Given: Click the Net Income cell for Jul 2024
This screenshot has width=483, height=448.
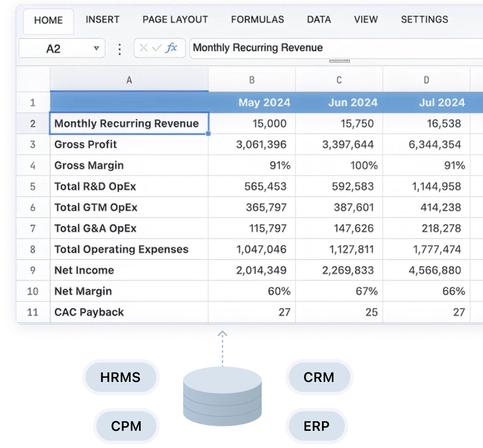Looking at the screenshot, I should pos(426,271).
